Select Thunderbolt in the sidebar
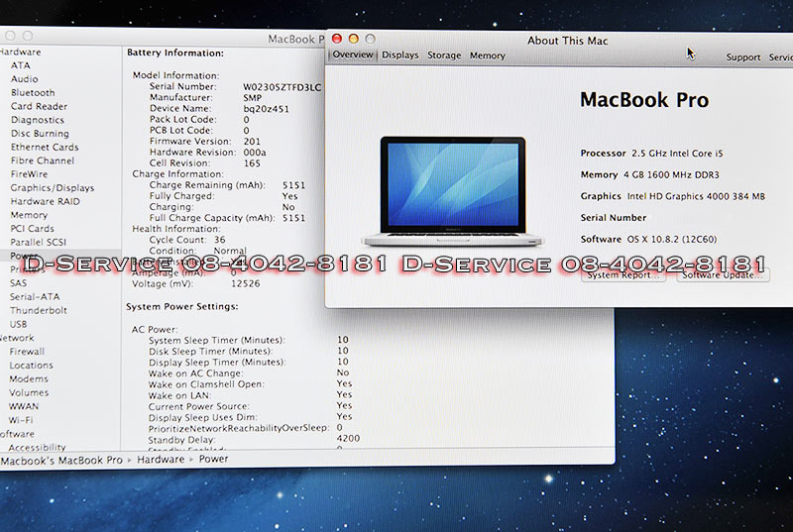This screenshot has height=532, width=793. [38, 311]
